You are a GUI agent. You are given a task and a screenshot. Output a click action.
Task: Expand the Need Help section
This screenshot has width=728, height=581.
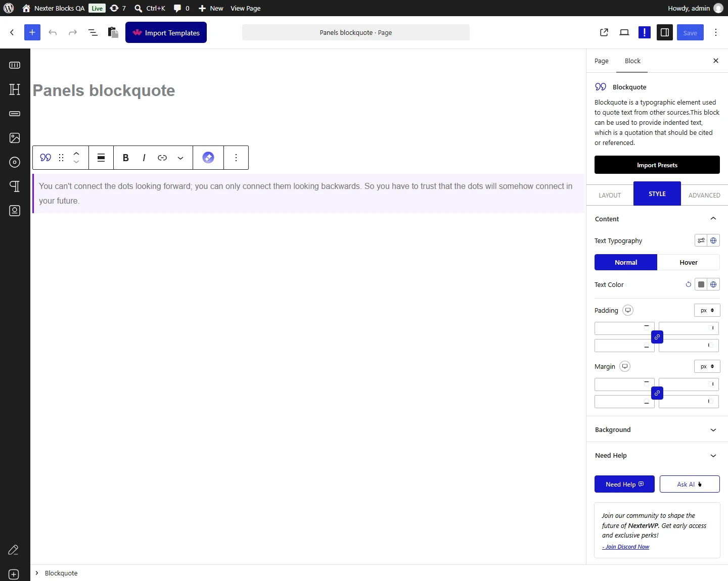click(x=657, y=455)
